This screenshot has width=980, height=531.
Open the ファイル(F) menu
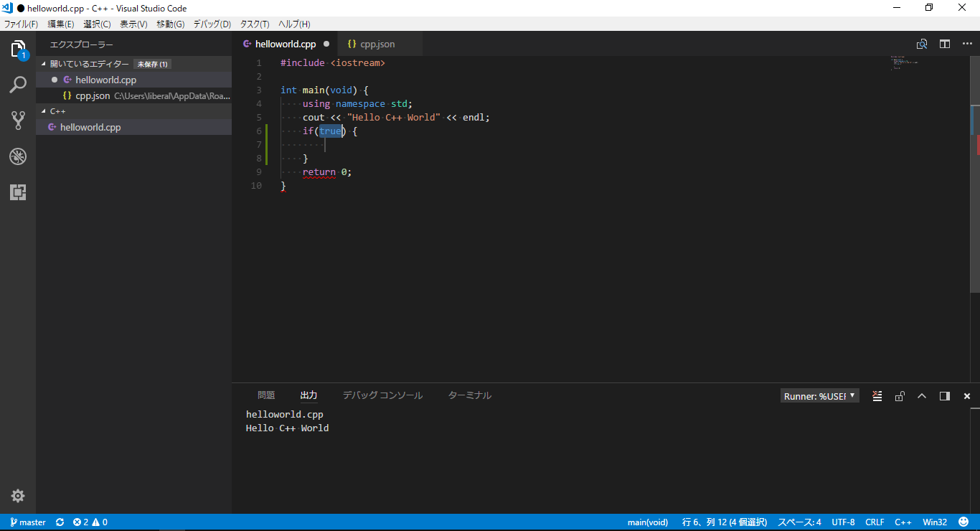click(21, 24)
